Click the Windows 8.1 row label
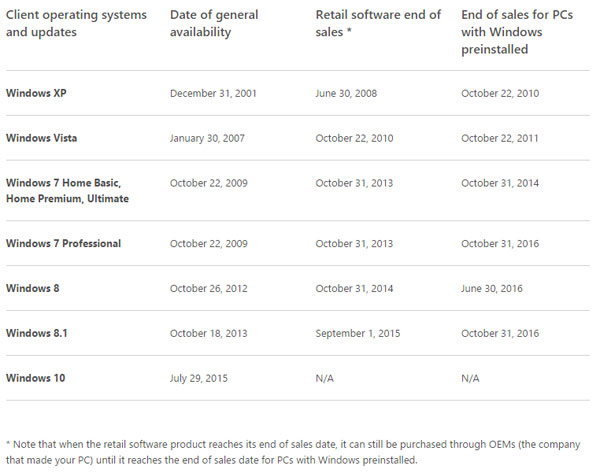The width and height of the screenshot is (600, 473). pyautogui.click(x=36, y=333)
